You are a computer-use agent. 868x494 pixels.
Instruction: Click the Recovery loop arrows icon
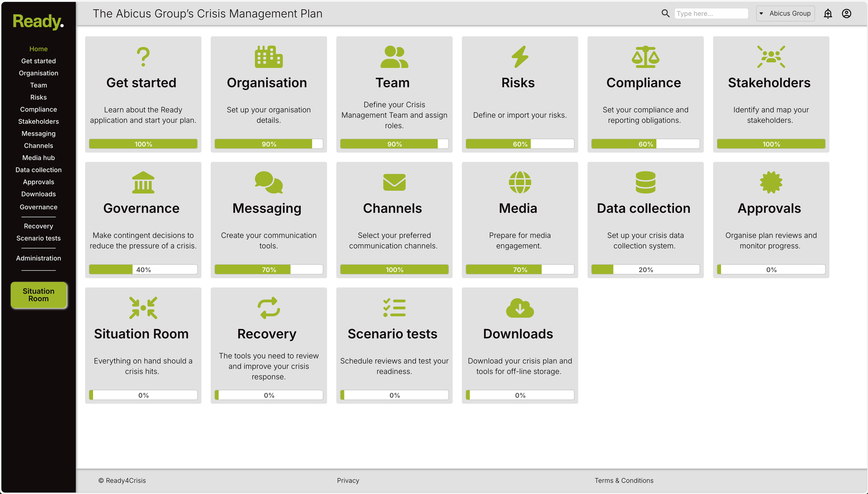(268, 308)
